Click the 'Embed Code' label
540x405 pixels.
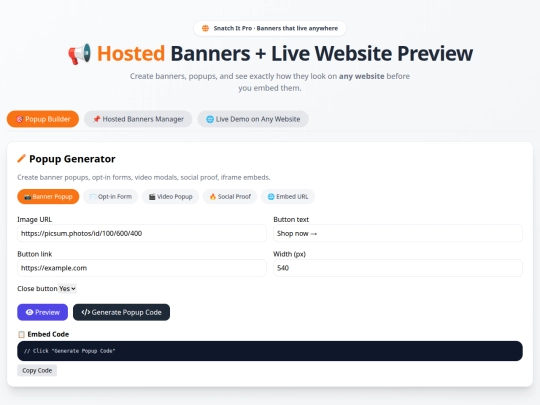[48, 334]
